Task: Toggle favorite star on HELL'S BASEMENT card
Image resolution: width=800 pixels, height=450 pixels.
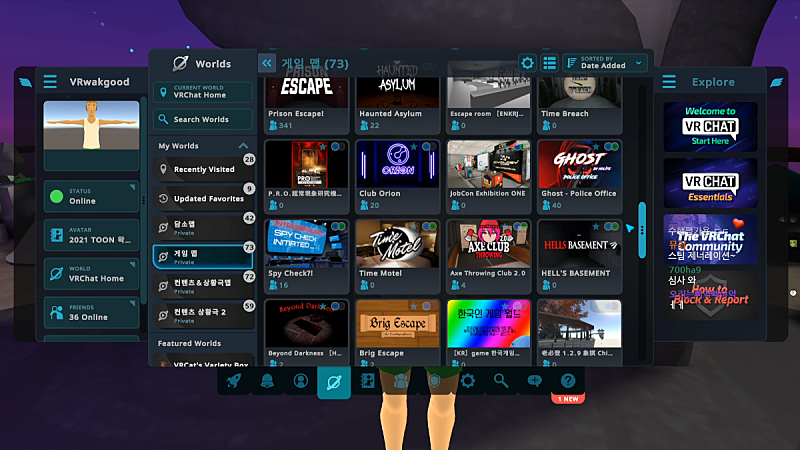Action: click(596, 227)
